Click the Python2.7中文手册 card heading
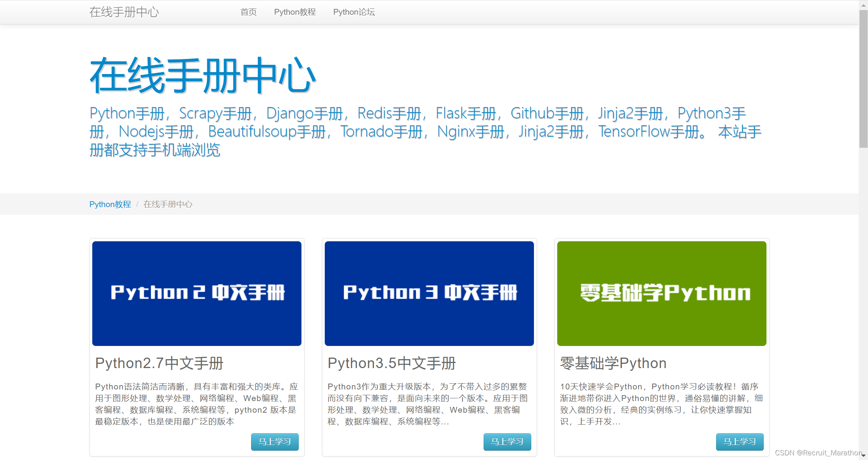 tap(159, 363)
